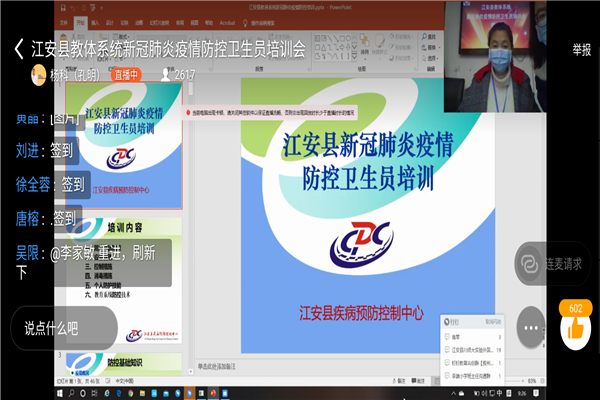The width and height of the screenshot is (600, 400).
Task: Send a 连麦请求 mic connect request
Action: (x=552, y=263)
